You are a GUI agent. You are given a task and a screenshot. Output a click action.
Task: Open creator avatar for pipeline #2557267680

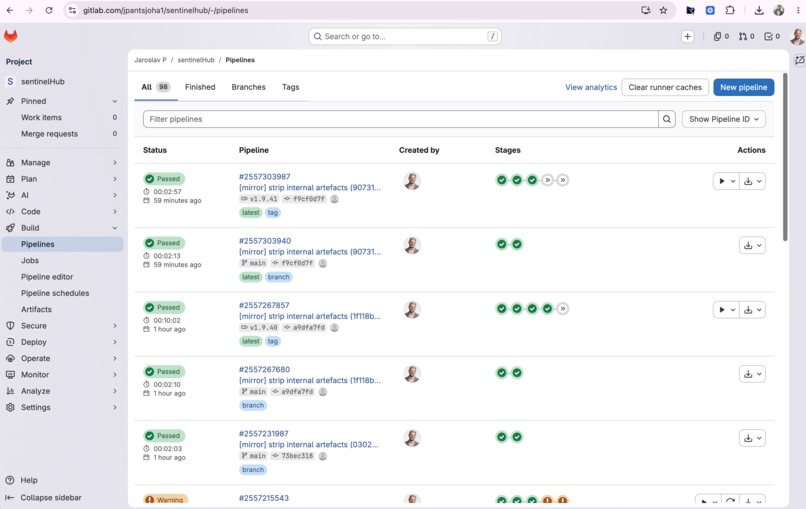(x=412, y=374)
